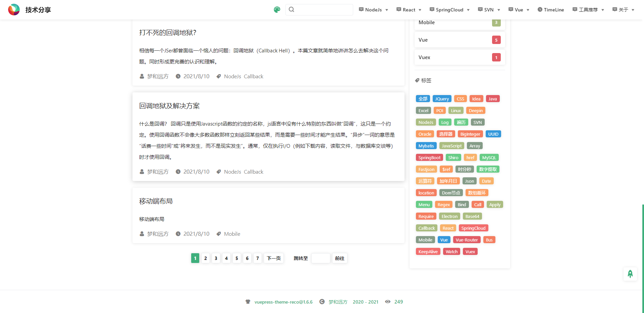Select the JavaScript tag
The image size is (644, 313).
[452, 146]
